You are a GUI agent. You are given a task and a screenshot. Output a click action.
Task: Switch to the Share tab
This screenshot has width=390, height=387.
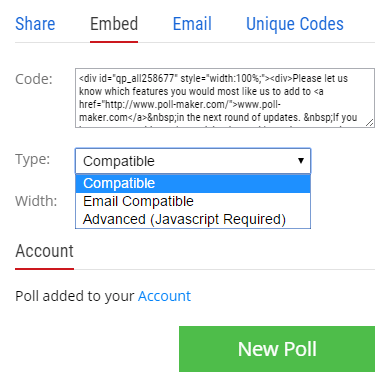tap(35, 24)
